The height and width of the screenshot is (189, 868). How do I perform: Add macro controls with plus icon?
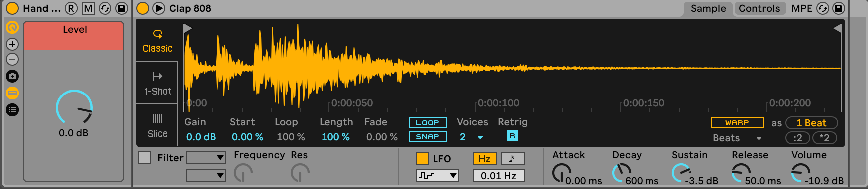tap(12, 44)
